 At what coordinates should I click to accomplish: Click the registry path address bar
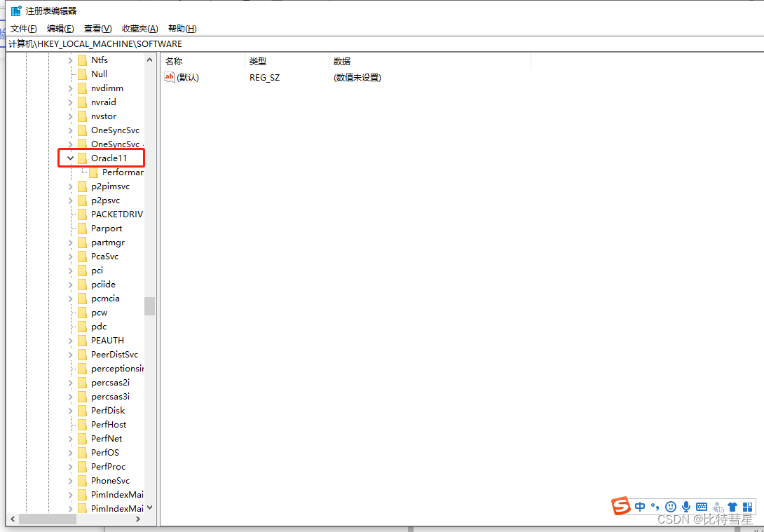click(385, 44)
